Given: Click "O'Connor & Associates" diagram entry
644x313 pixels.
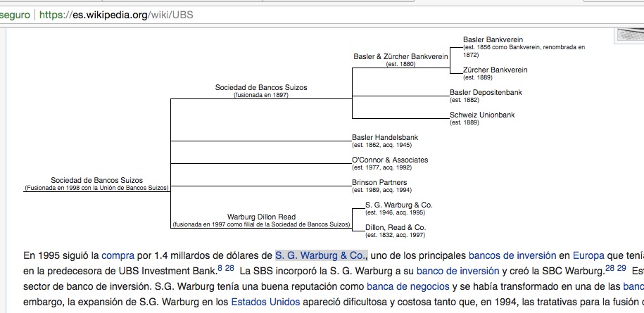Looking at the screenshot, I should [390, 160].
